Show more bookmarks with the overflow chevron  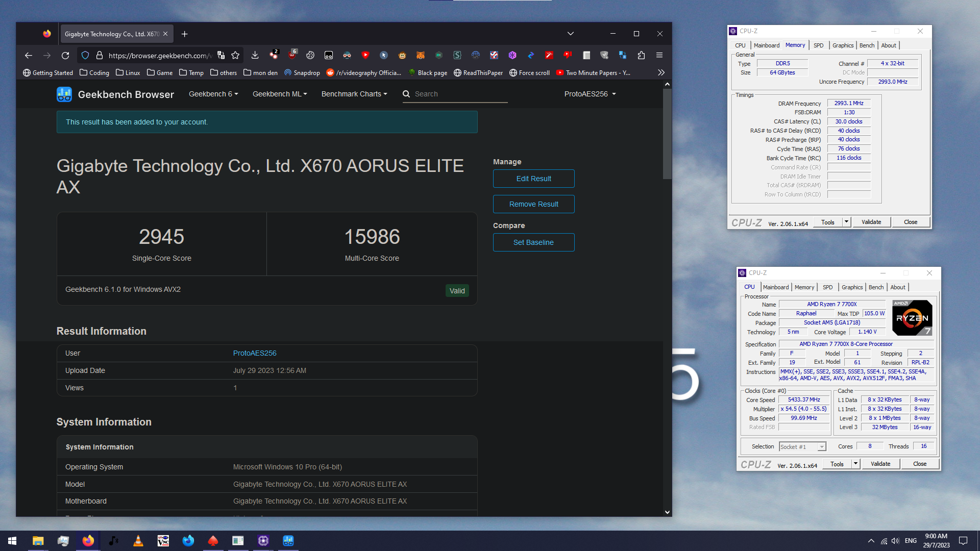[661, 73]
